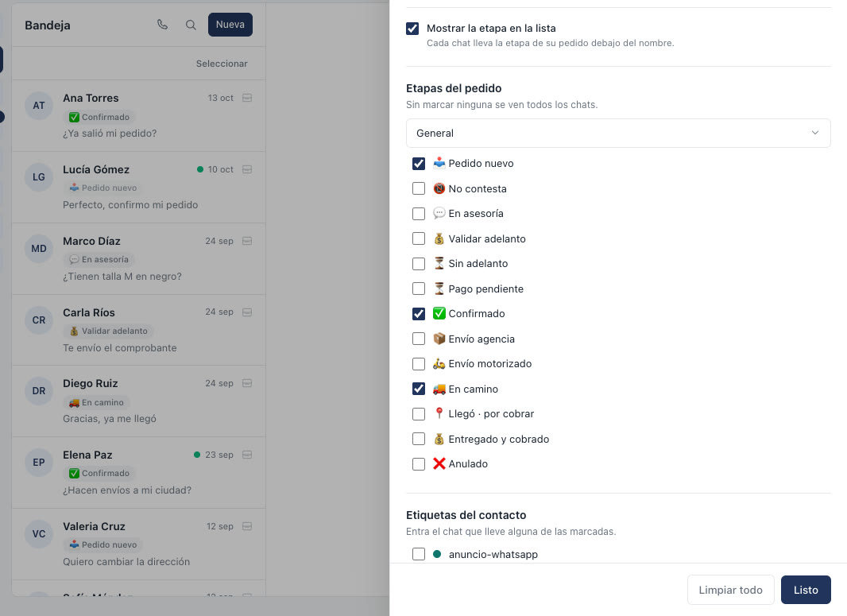
Task: Click the Nueva button
Action: pos(230,25)
